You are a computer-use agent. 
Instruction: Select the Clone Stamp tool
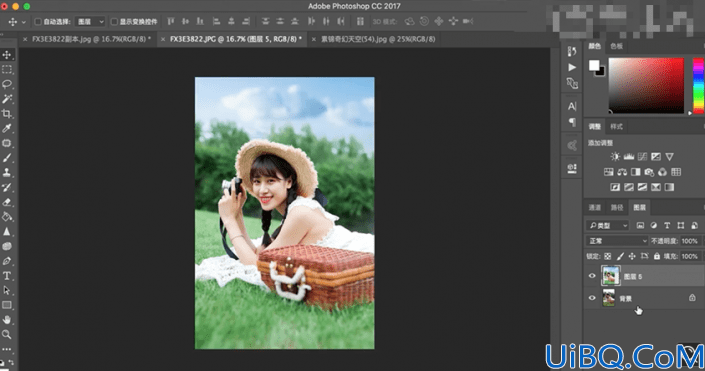7,172
